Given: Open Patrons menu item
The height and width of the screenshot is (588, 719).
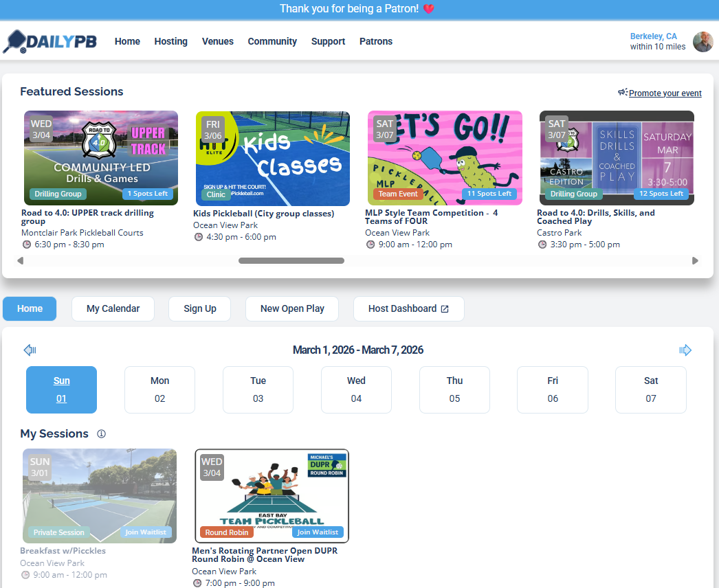Looking at the screenshot, I should [x=376, y=41].
